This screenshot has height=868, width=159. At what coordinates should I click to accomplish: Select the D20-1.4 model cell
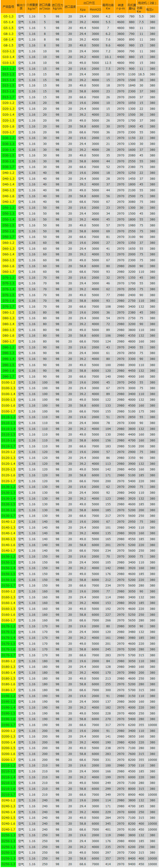pyautogui.click(x=8, y=114)
